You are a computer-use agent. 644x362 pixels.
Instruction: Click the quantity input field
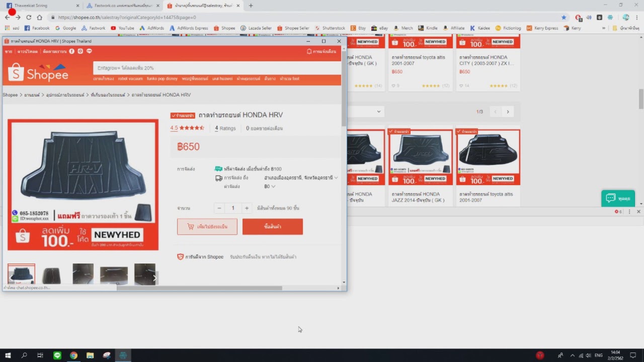[x=233, y=208]
